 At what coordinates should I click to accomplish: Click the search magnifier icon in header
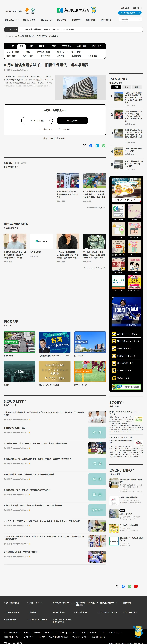(x=140, y=19)
